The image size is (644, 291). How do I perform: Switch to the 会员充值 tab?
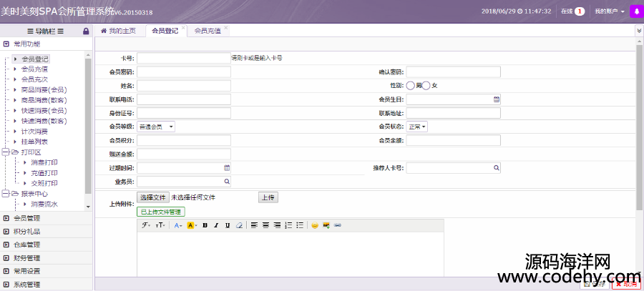[206, 31]
